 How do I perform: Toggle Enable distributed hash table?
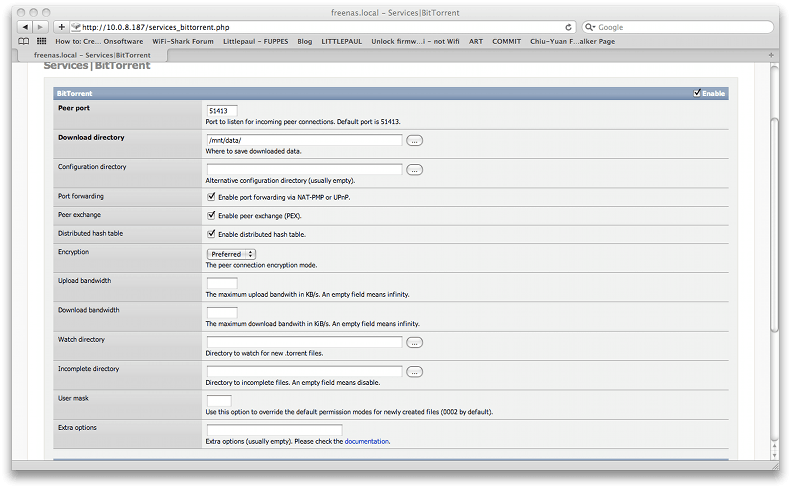coord(211,234)
